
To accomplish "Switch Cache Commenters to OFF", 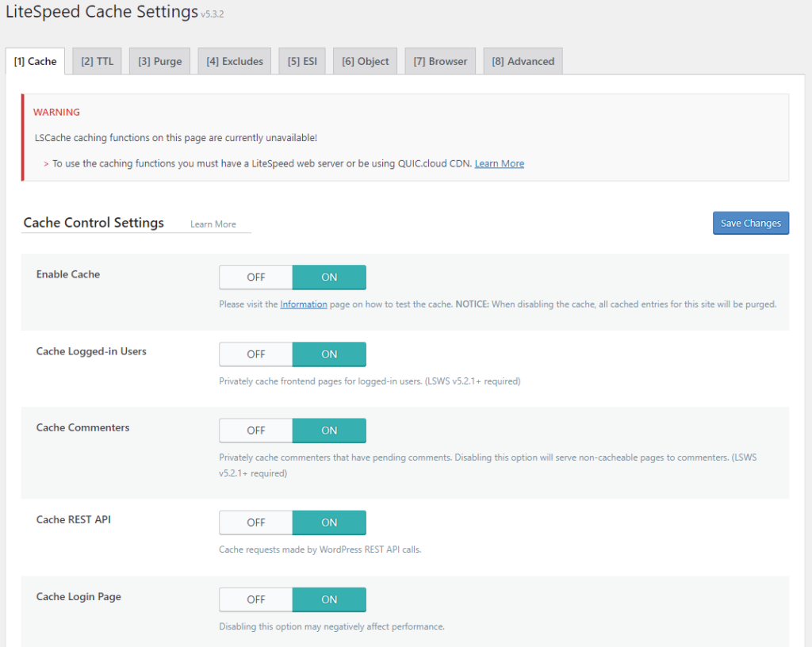I will click(256, 431).
